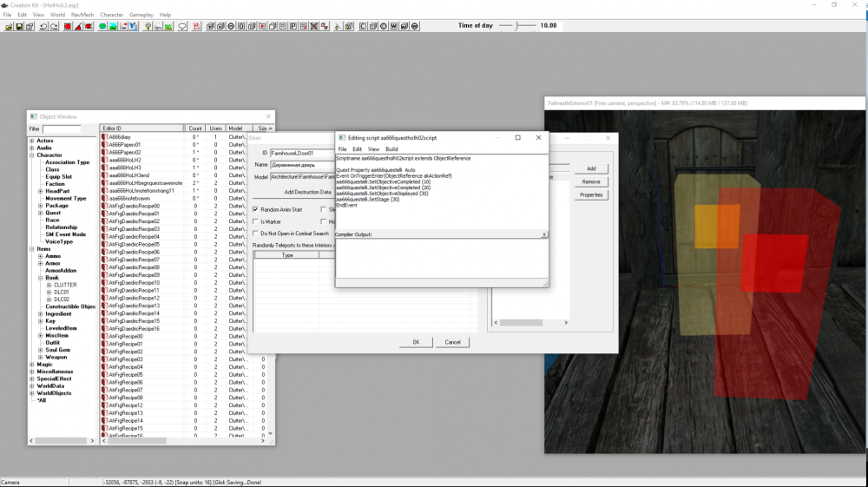Collapse the Items tree node

coord(31,249)
